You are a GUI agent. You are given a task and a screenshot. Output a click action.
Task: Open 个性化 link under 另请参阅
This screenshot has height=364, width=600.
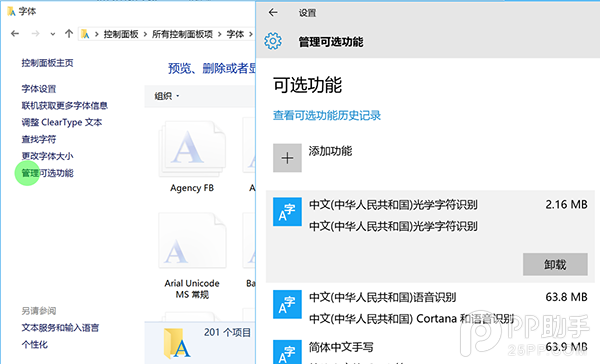[x=34, y=344]
